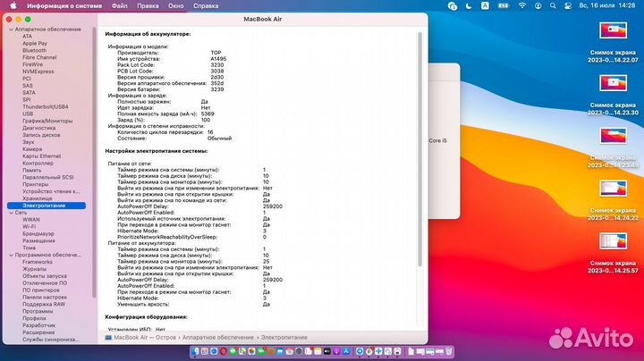Image resolution: width=644 pixels, height=361 pixels.
Task: Click the sidebar vertical scrollbar
Action: click(x=94, y=162)
